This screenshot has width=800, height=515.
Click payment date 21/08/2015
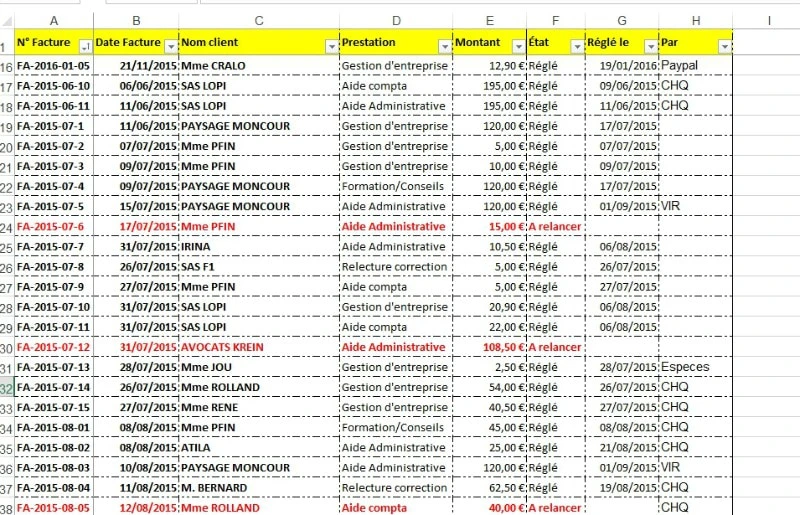(x=622, y=448)
